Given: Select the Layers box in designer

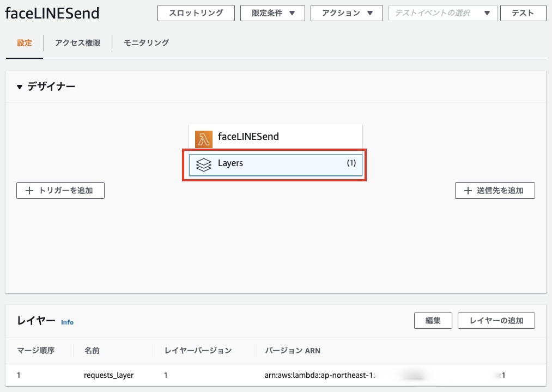Looking at the screenshot, I should pos(275,164).
